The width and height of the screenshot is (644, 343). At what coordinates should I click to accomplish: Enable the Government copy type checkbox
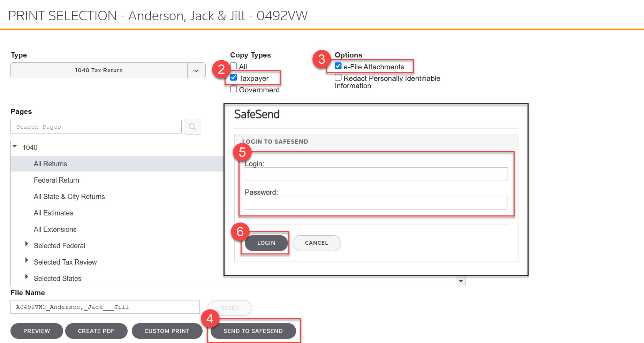pyautogui.click(x=234, y=89)
